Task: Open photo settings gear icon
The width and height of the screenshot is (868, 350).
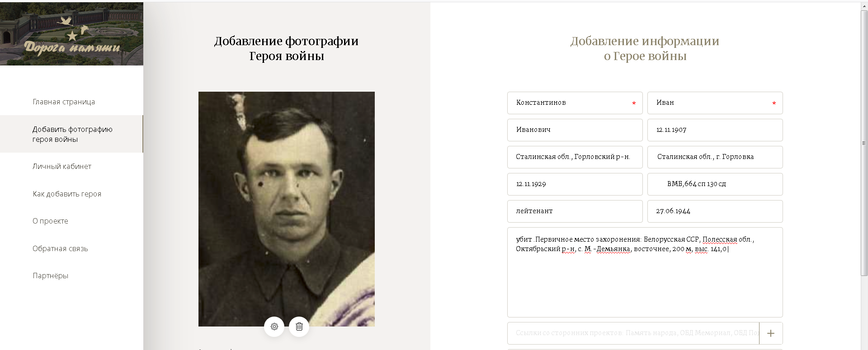Action: click(274, 327)
